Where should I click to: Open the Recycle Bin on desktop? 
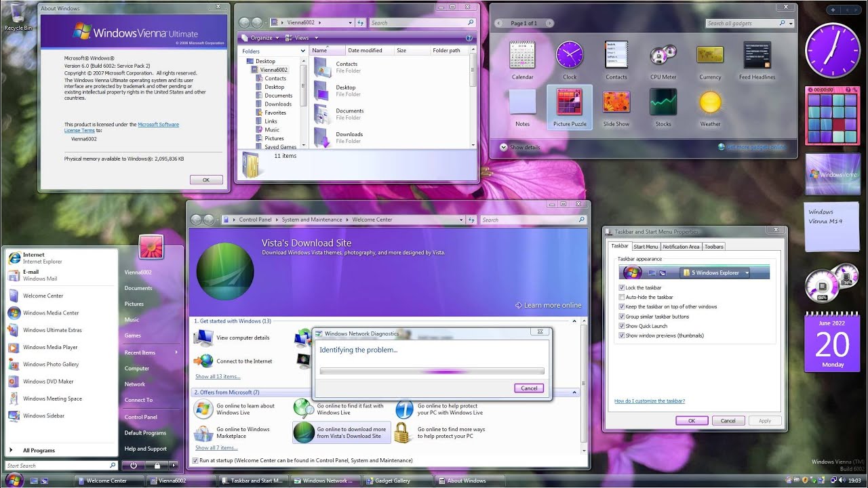pyautogui.click(x=18, y=17)
